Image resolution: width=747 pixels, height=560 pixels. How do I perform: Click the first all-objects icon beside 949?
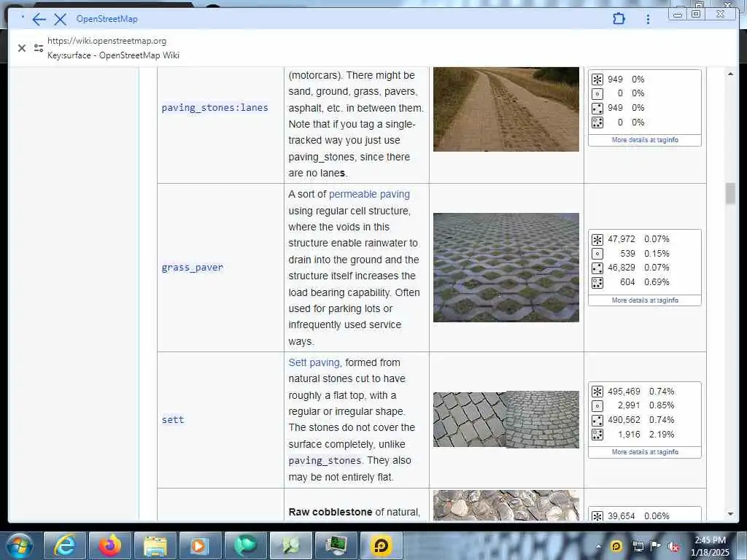point(597,79)
